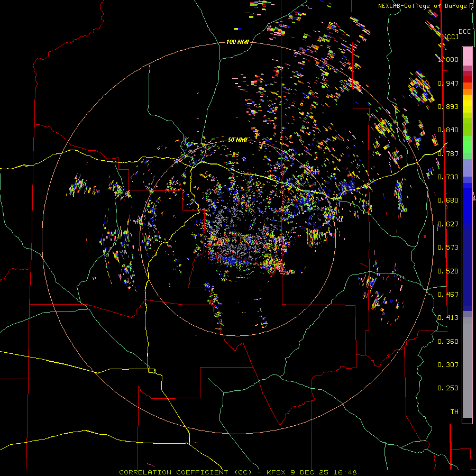This screenshot has height=476, width=476.
Task: Pick the orange band of the color scale
Action: [467, 91]
